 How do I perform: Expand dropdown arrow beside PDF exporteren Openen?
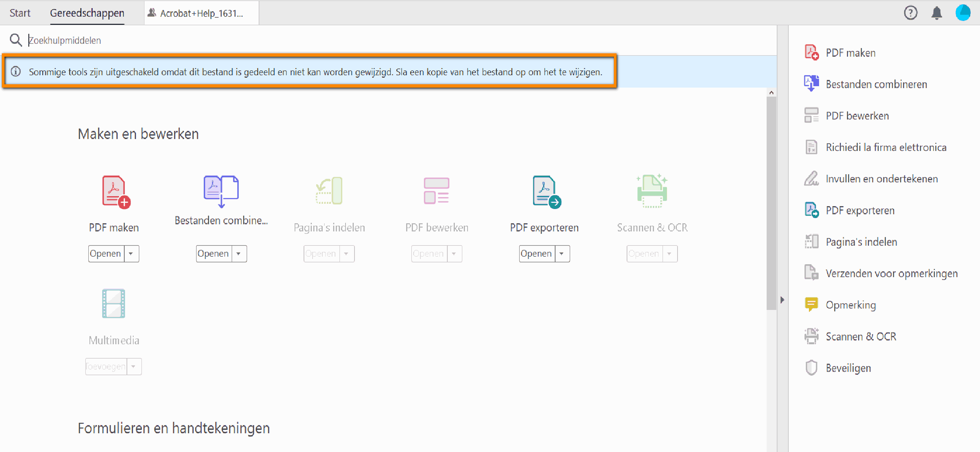pyautogui.click(x=561, y=254)
